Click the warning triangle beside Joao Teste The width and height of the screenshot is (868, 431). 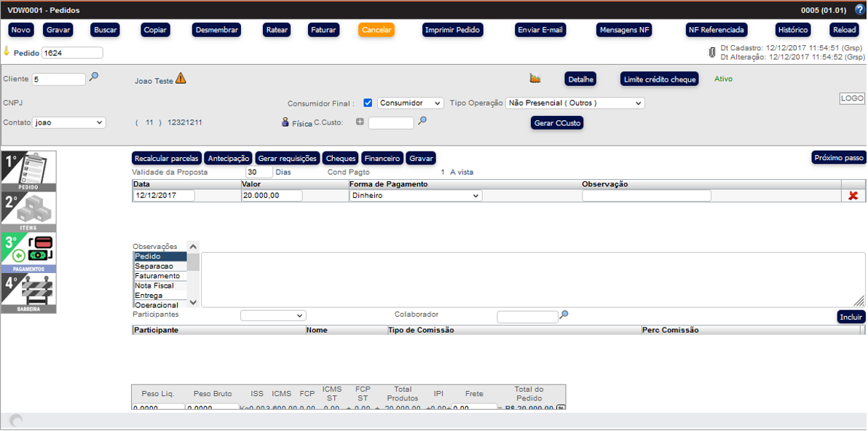click(x=181, y=79)
